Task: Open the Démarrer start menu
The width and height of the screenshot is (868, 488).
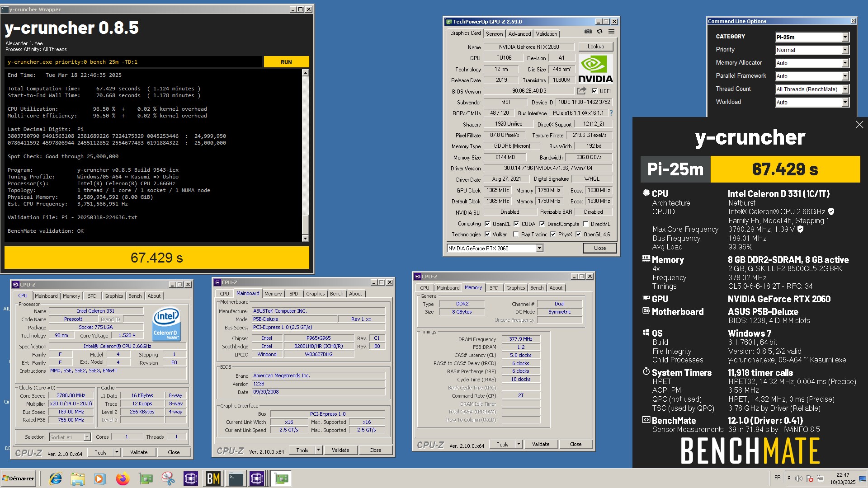Action: click(18, 479)
